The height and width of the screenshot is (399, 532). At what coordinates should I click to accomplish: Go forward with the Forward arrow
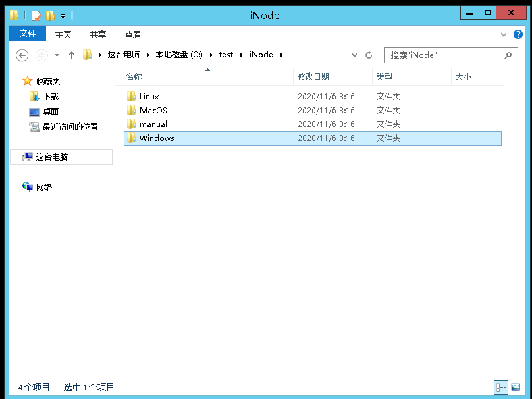coord(41,55)
